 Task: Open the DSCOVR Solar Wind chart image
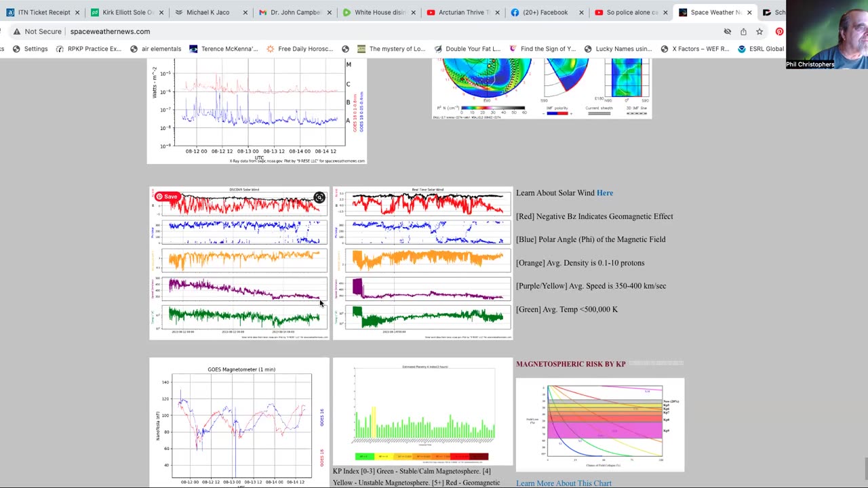tap(239, 263)
